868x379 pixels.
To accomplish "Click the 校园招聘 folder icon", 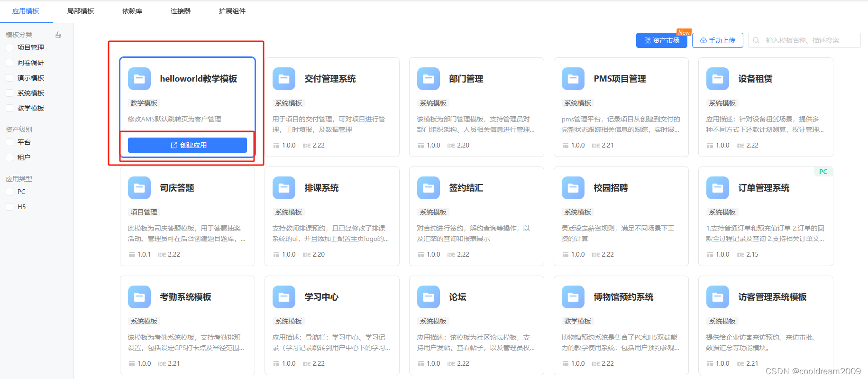I will click(x=573, y=188).
